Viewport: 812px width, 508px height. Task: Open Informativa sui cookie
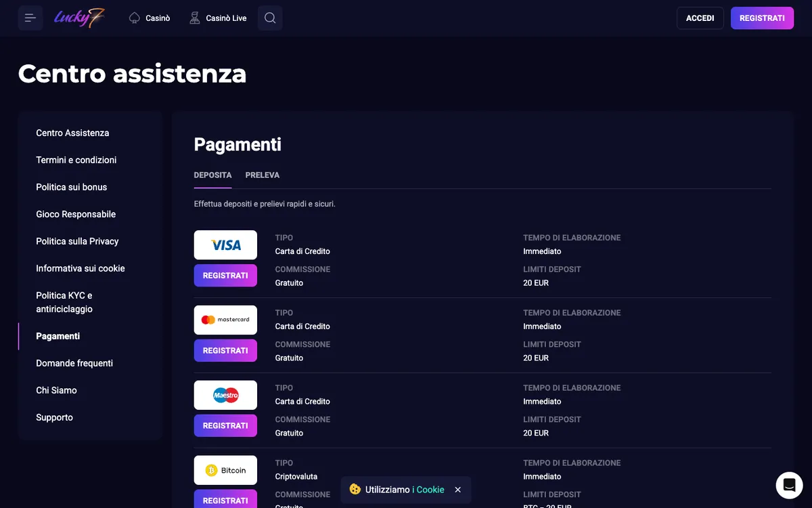(81, 268)
